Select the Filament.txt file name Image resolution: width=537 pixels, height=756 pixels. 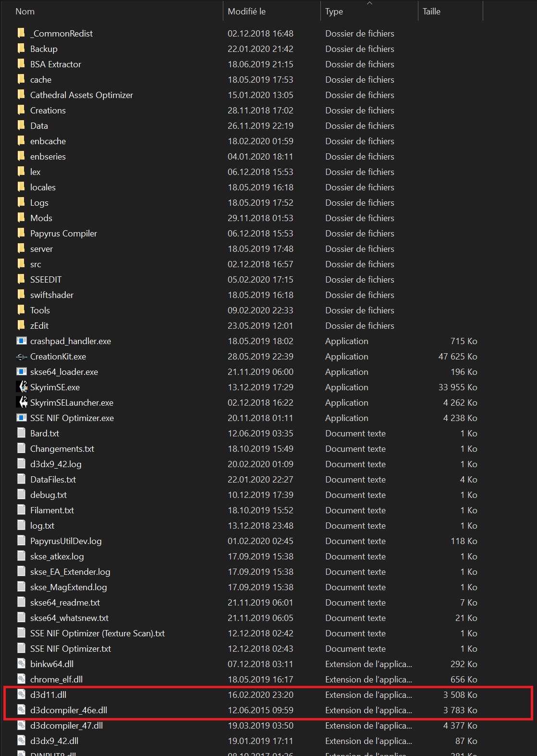click(x=52, y=510)
